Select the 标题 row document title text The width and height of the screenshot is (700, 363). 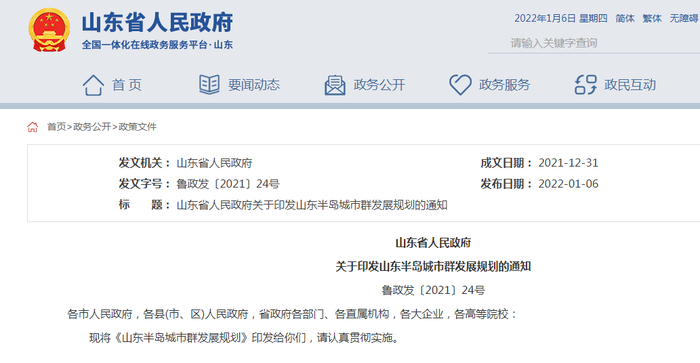[312, 205]
